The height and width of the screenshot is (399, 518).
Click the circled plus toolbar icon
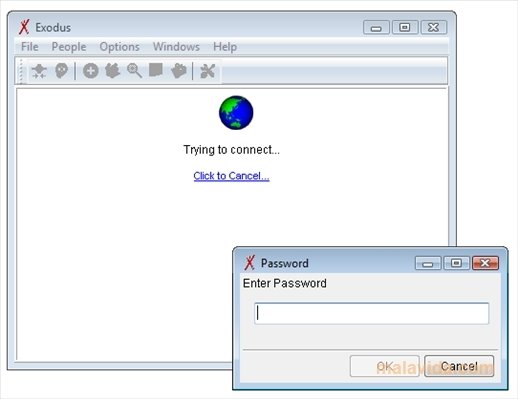90,71
